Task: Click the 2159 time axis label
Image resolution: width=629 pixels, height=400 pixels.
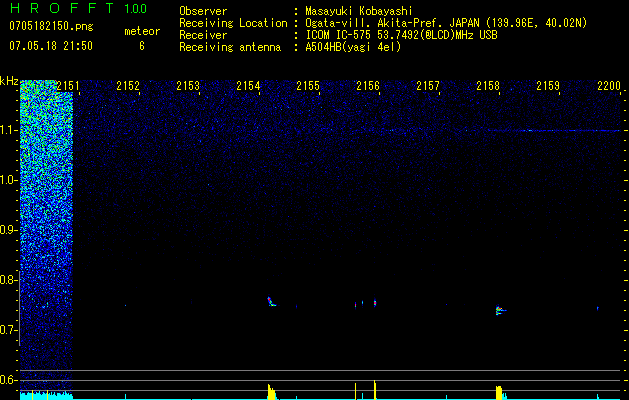Action: [x=548, y=86]
